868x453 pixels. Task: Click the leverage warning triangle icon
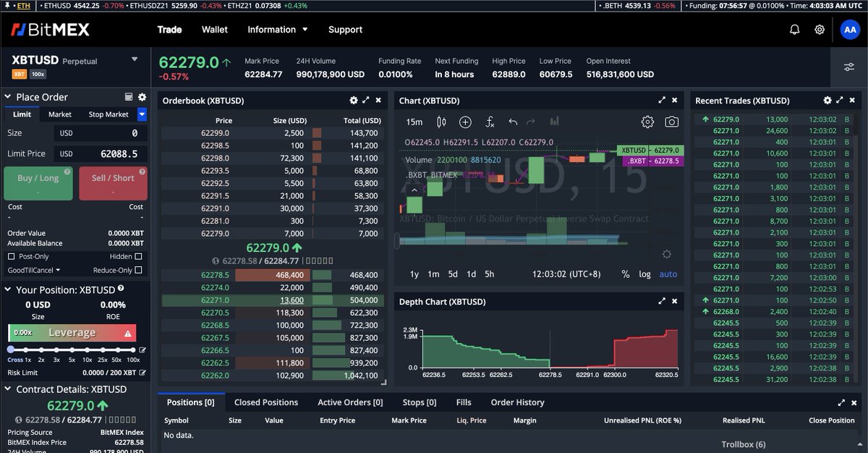pos(128,334)
